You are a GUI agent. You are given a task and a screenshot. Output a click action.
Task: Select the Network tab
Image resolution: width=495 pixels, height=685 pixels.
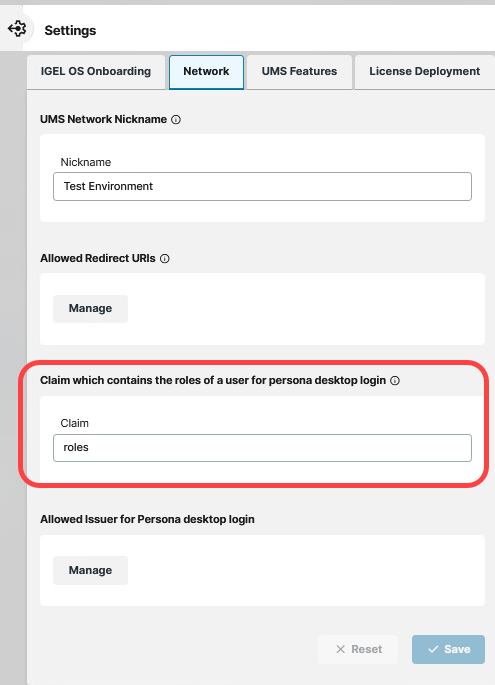tap(206, 72)
